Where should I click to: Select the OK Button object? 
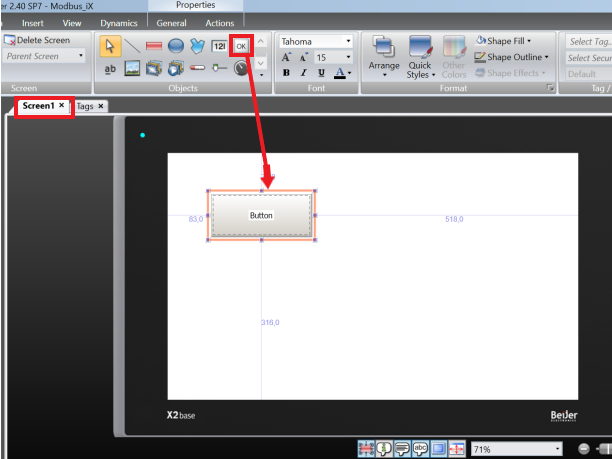tap(240, 45)
